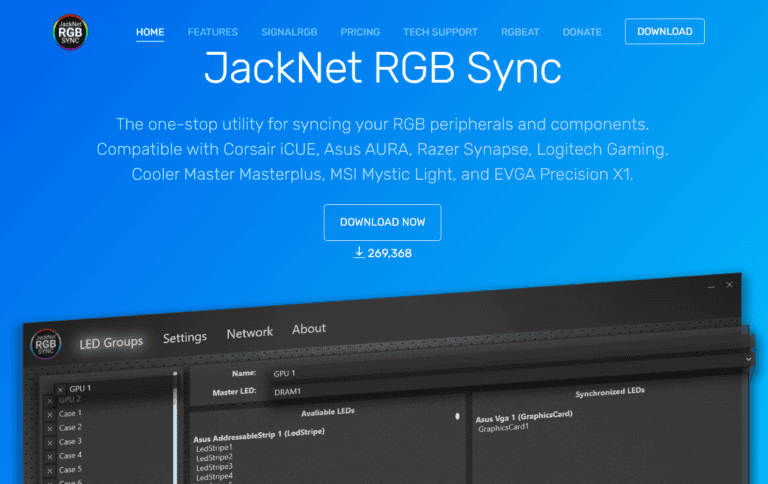Click the DOWNLOAD button in header
Screen dimensions: 768x484
tap(665, 31)
